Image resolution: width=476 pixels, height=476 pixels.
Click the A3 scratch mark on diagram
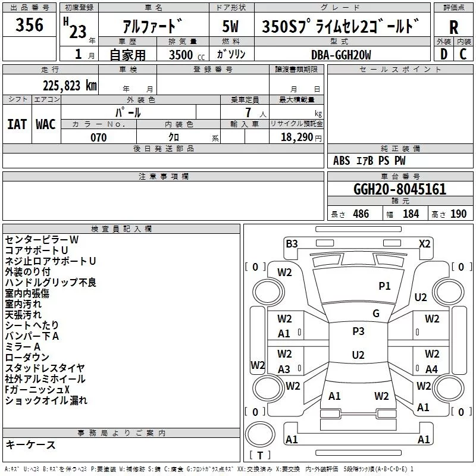point(284,369)
